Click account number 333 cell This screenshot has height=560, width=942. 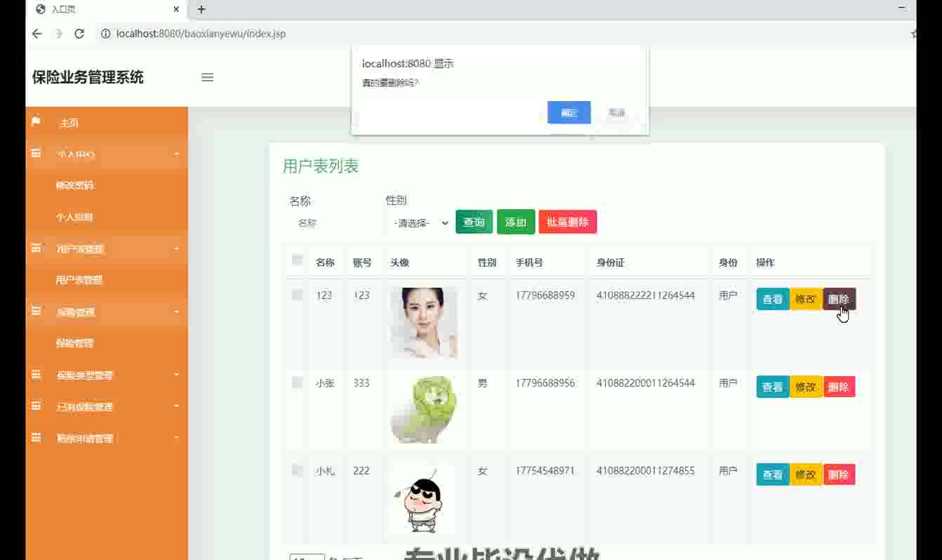[361, 383]
